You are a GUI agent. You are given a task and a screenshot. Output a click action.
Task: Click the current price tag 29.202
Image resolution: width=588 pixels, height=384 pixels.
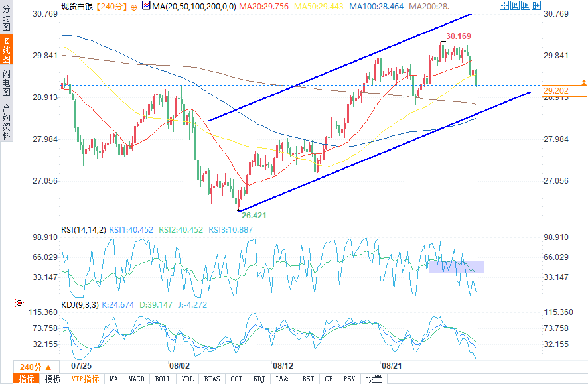564,90
